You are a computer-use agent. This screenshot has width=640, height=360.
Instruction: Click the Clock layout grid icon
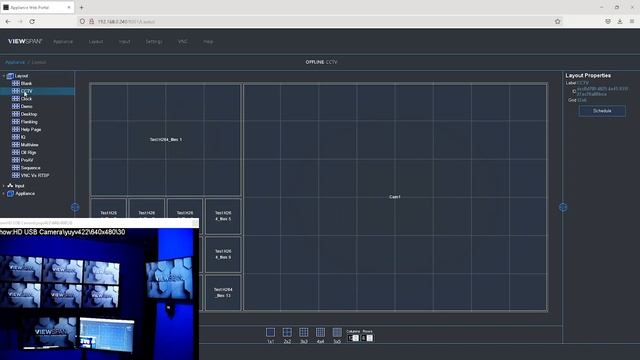[x=16, y=99]
